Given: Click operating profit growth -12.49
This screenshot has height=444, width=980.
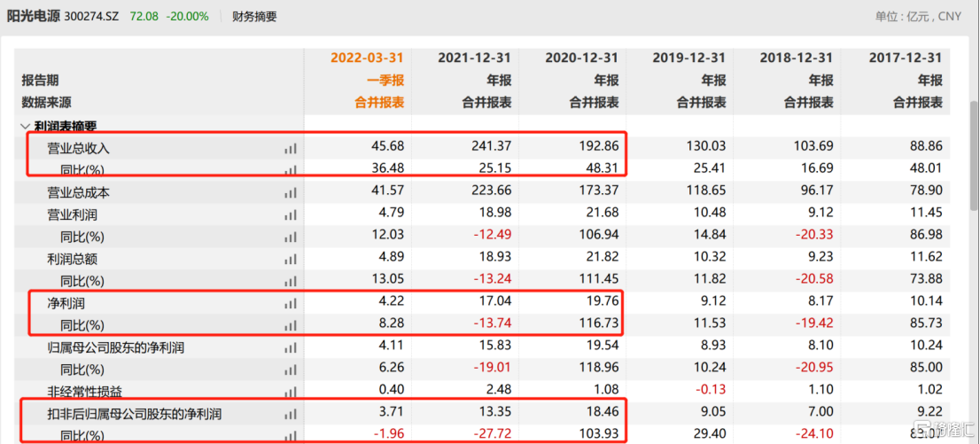Looking at the screenshot, I should pyautogui.click(x=494, y=235).
